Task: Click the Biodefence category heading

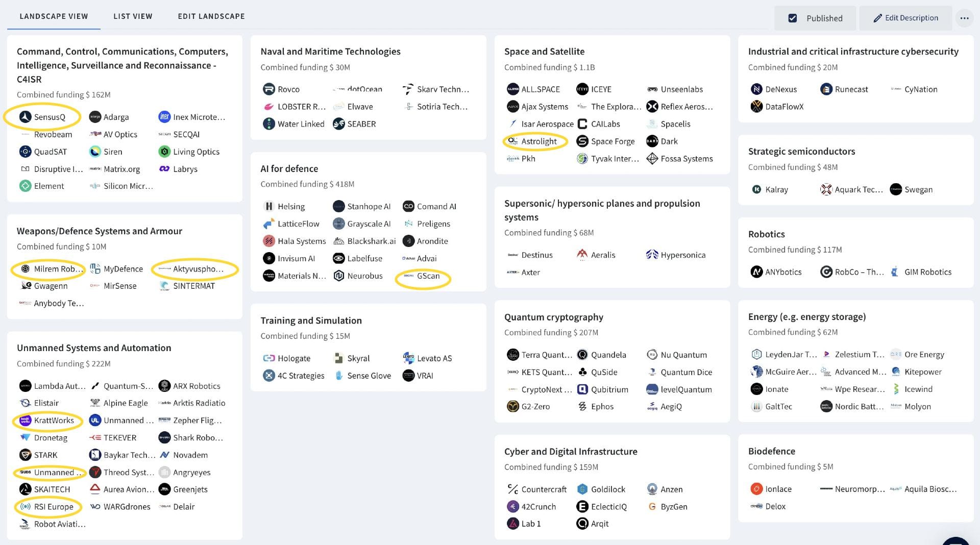Action: point(772,451)
